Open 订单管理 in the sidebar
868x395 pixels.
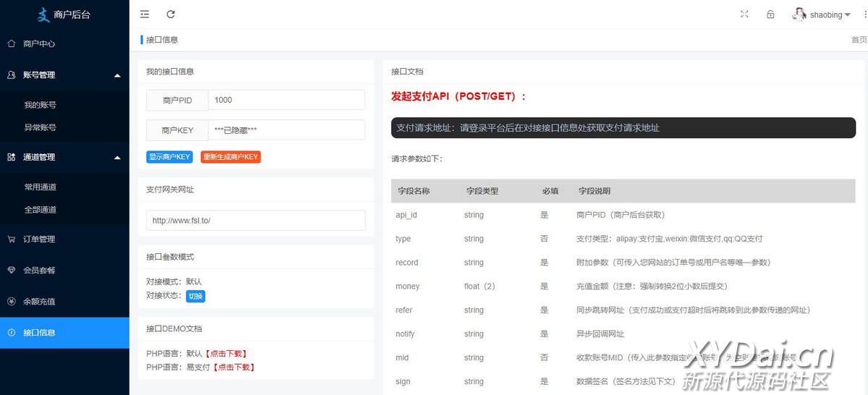39,239
